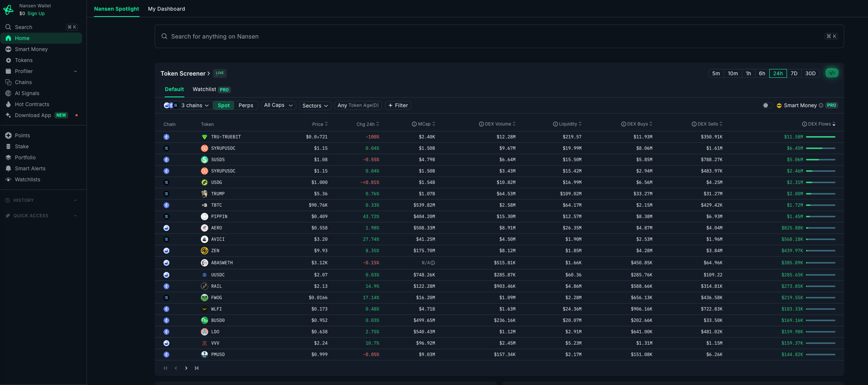Collapse the Quick Access section

tap(75, 216)
